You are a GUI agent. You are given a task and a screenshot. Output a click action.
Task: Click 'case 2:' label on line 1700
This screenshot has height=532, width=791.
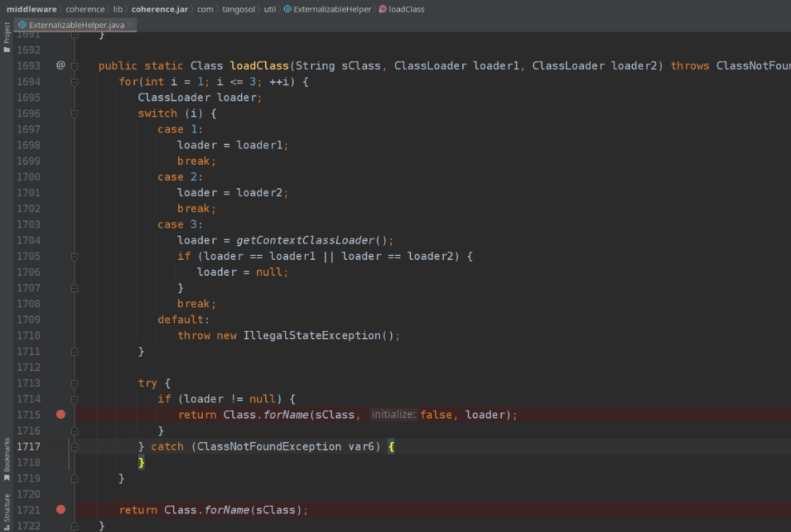pos(180,177)
